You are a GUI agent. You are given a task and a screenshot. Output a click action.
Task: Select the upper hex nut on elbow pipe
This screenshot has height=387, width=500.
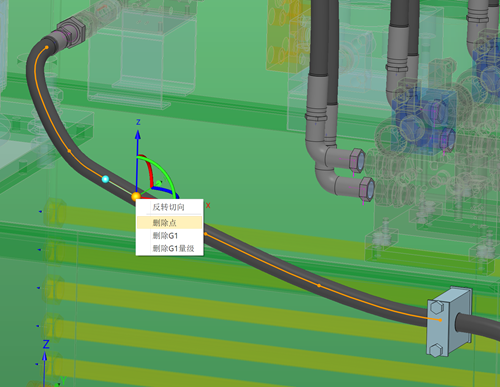tap(357, 160)
